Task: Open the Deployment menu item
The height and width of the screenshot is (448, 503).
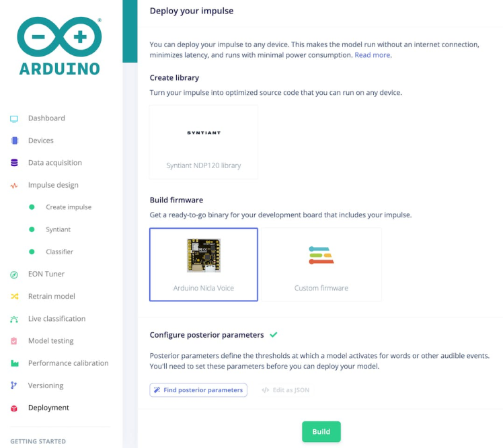Action: [48, 408]
